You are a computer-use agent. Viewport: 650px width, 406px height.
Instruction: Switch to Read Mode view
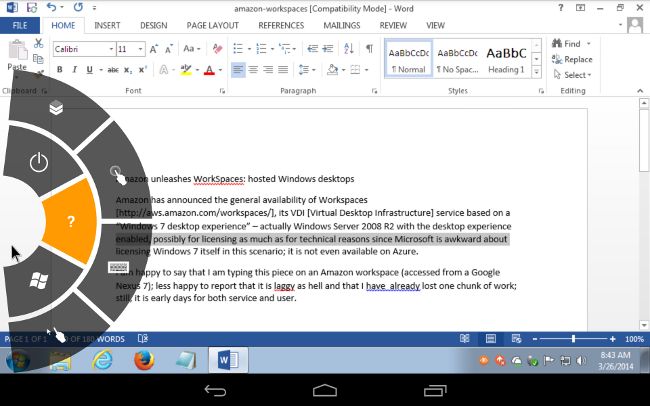(x=464, y=339)
